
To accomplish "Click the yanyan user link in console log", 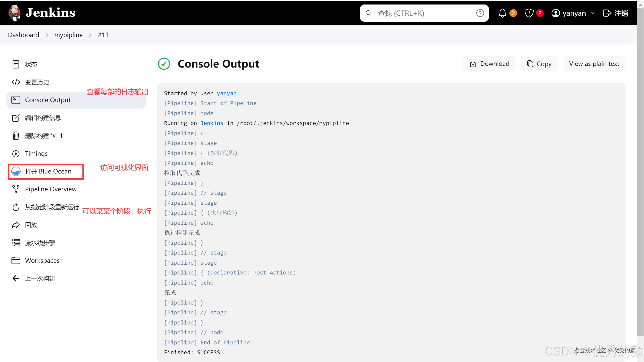I will click(x=226, y=93).
